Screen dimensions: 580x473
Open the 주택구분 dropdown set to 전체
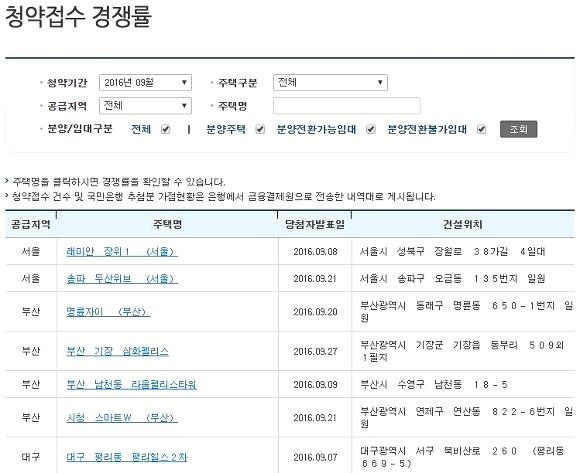coord(330,82)
